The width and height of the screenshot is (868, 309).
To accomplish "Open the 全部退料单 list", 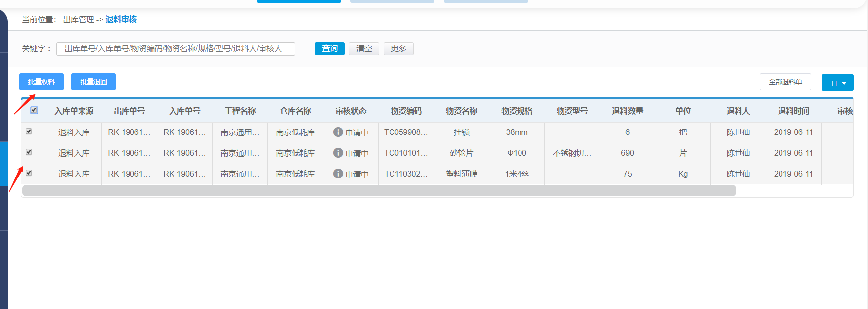I will pos(785,82).
